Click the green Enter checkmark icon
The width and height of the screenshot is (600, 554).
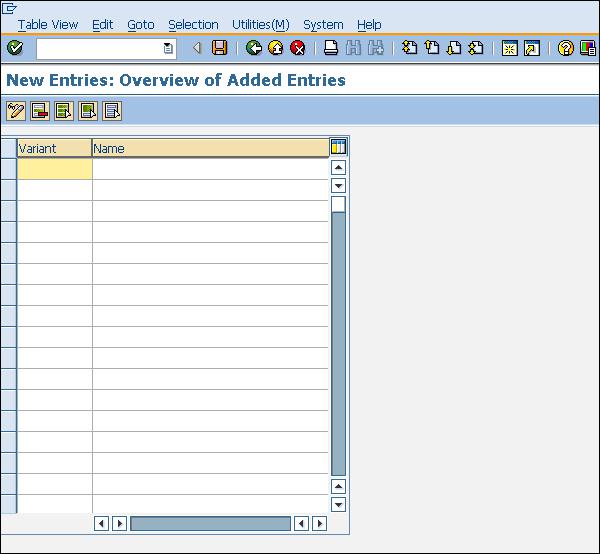[15, 48]
